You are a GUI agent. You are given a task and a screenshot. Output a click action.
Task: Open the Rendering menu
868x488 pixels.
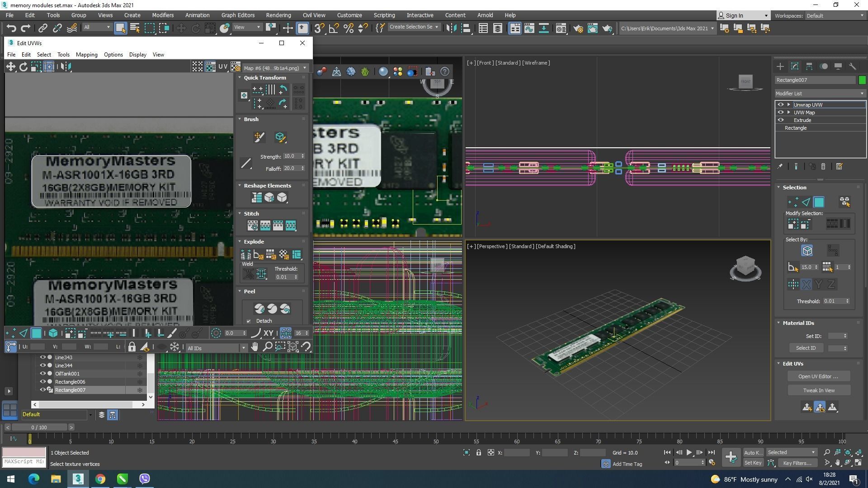(x=278, y=15)
